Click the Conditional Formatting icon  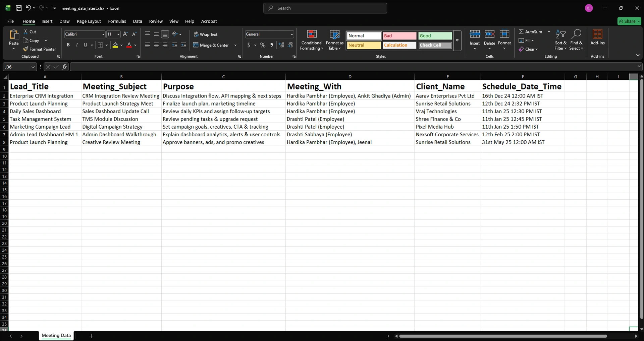[312, 35]
